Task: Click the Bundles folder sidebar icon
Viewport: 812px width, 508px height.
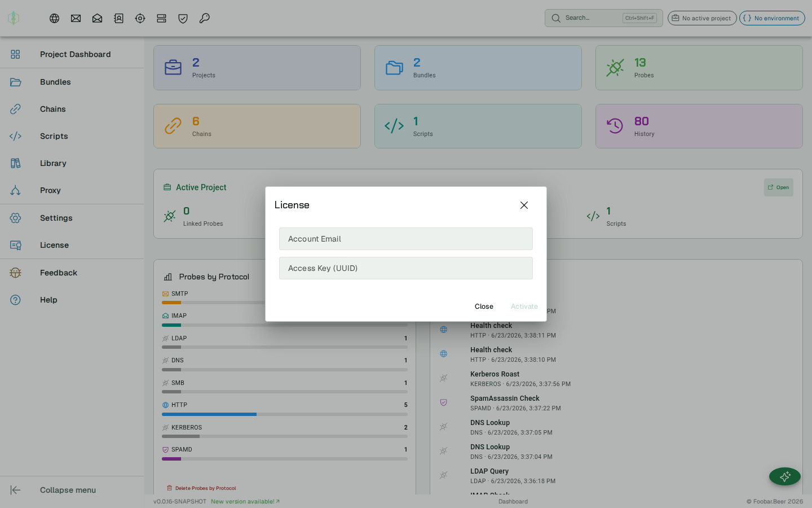Action: [x=15, y=82]
